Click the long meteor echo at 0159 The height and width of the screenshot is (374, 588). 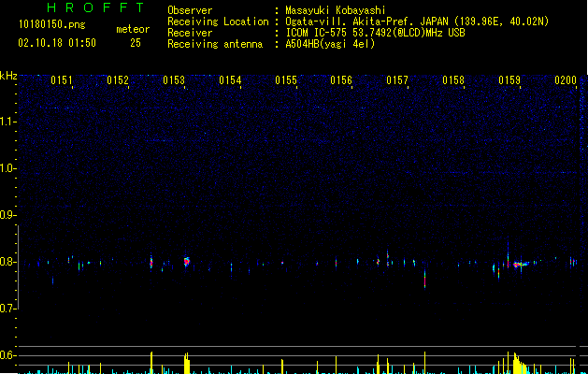click(x=521, y=264)
